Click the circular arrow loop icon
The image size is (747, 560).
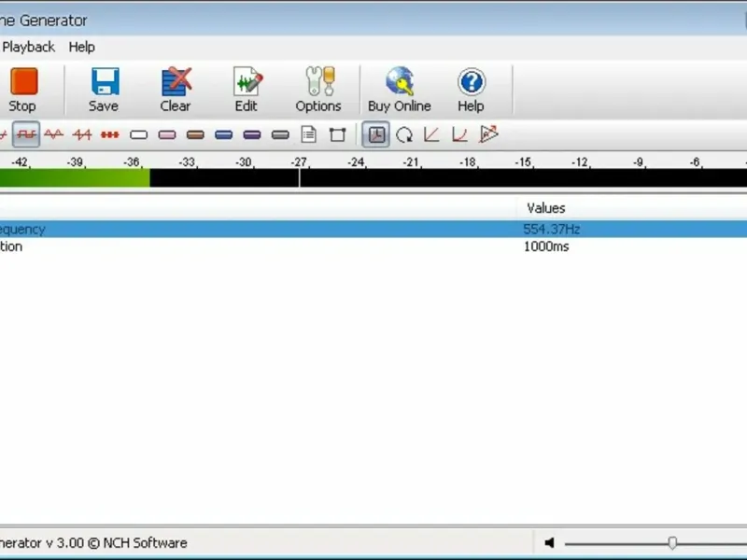tap(404, 134)
